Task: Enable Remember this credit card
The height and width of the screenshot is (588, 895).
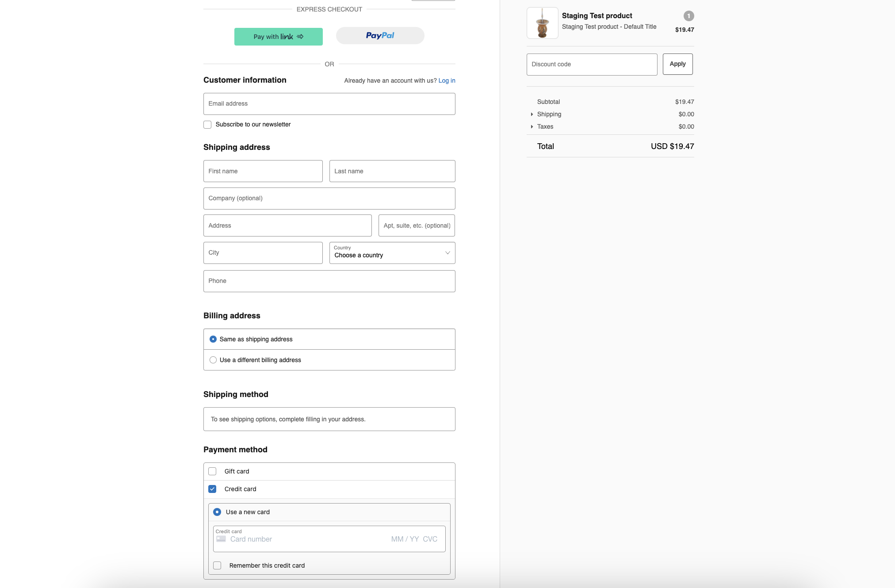Action: (x=217, y=565)
